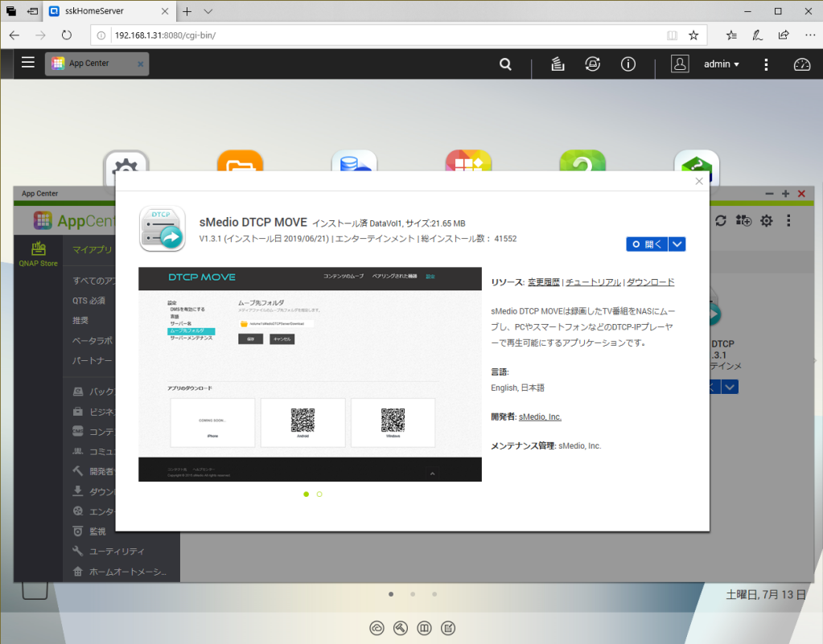Click the search magnifier in the QTS toolbar

click(x=505, y=64)
